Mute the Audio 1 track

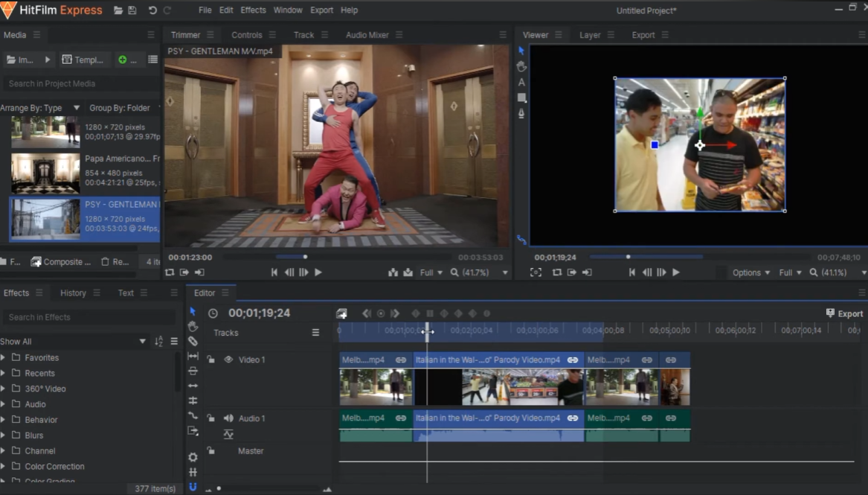click(228, 418)
